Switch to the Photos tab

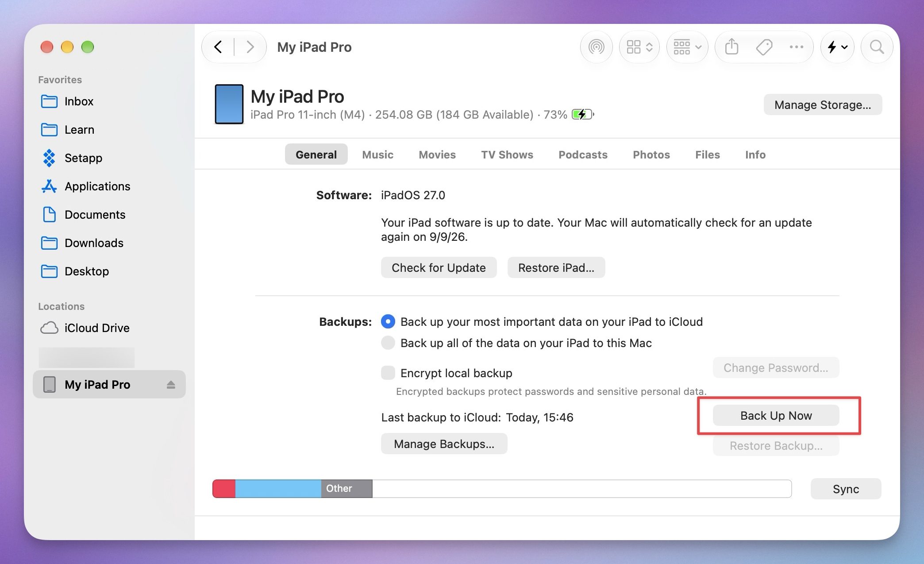tap(651, 155)
